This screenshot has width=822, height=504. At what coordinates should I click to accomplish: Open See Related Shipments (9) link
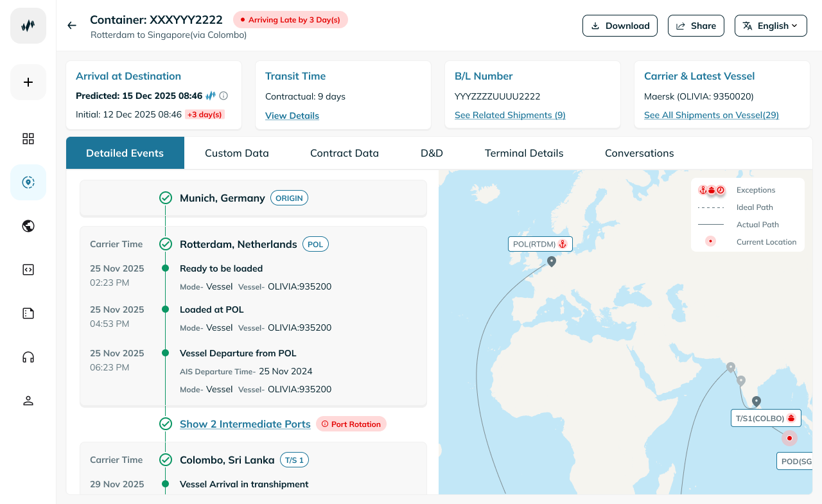510,115
